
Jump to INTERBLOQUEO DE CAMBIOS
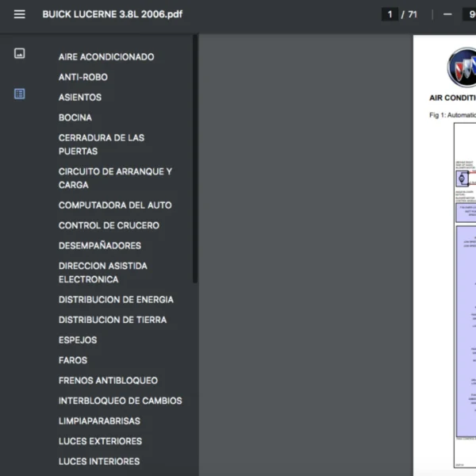pos(121,401)
